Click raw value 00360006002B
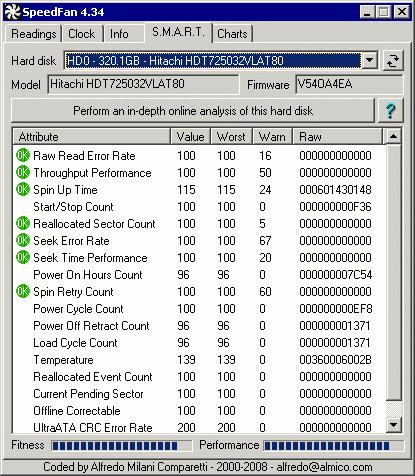 335,360
